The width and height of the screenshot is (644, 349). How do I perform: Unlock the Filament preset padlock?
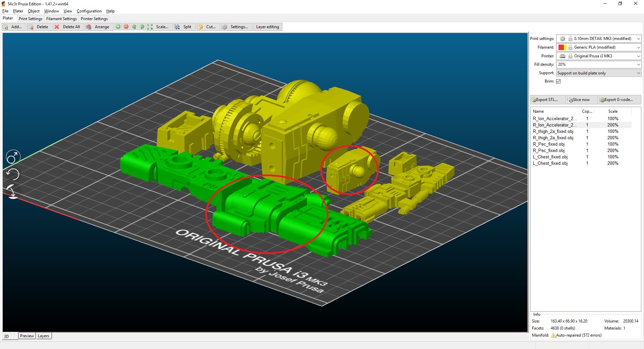[570, 47]
